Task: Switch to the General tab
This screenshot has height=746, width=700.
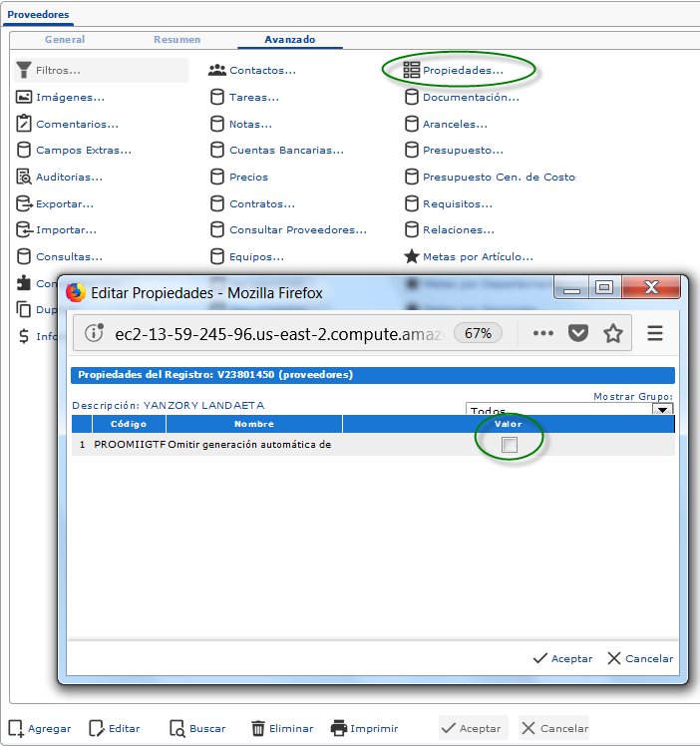Action: click(65, 40)
